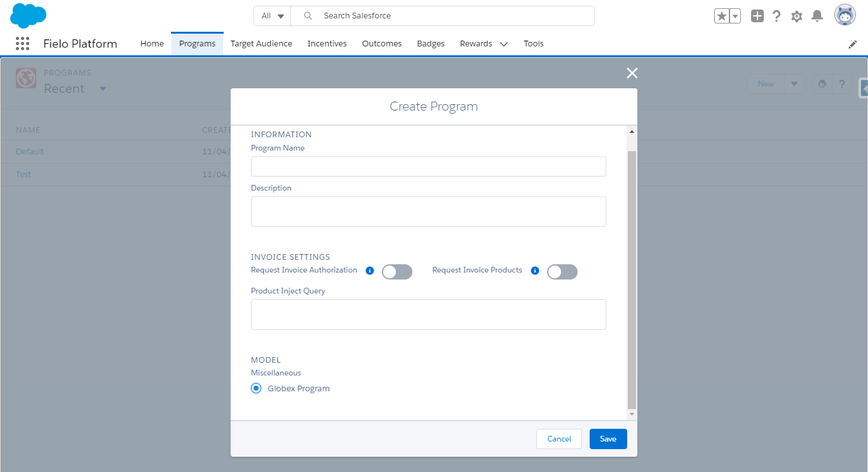This screenshot has height=472, width=868.
Task: Open the Setup gear menu
Action: click(x=797, y=17)
